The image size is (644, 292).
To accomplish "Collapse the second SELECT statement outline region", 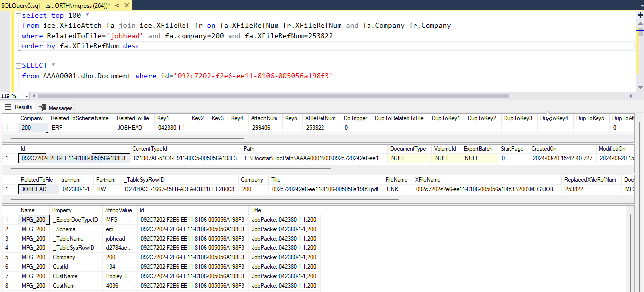I will [x=18, y=65].
